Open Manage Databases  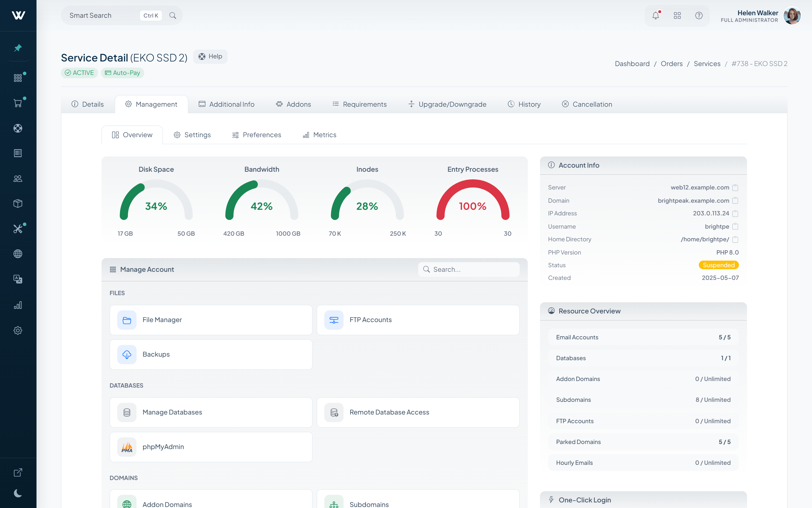tap(211, 412)
